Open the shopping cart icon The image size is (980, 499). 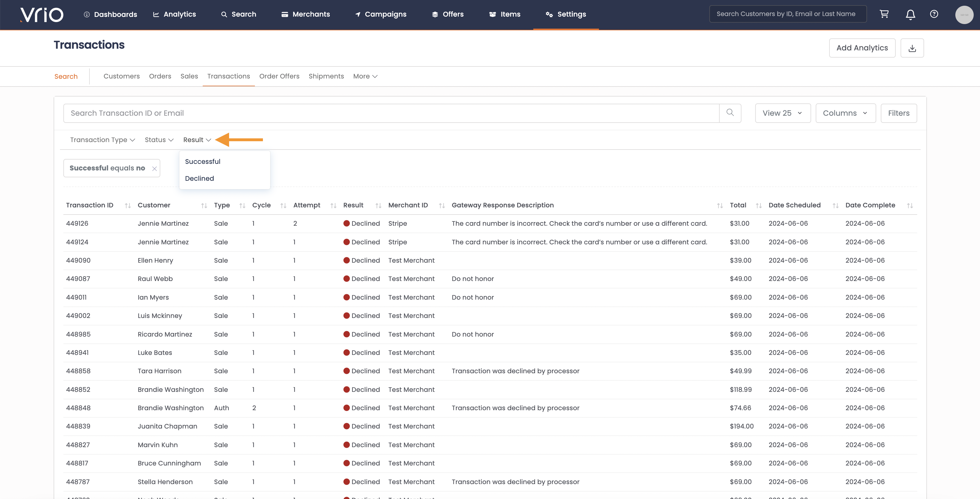click(x=884, y=14)
